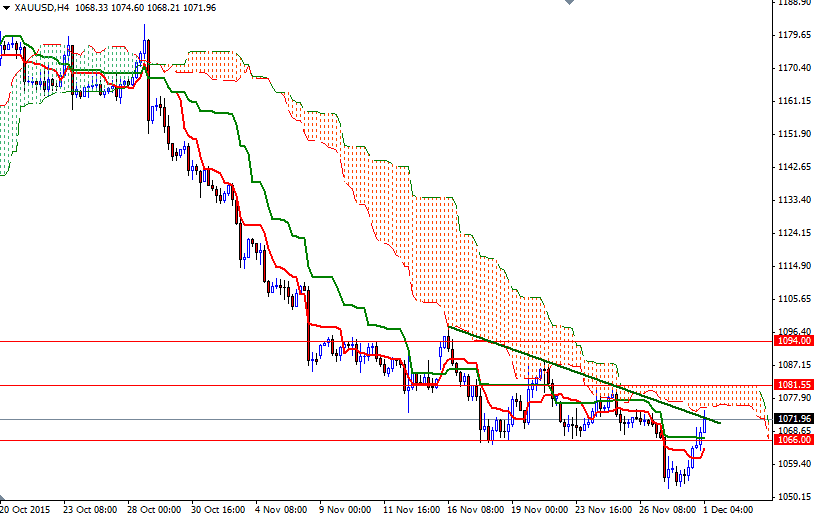The image size is (814, 516).
Task: Click the 1151.90 price axis label
Action: tap(794, 134)
